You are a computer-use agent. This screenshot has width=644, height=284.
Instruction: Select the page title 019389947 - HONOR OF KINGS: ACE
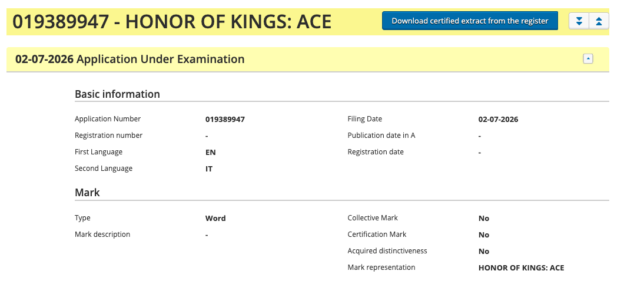pos(172,22)
